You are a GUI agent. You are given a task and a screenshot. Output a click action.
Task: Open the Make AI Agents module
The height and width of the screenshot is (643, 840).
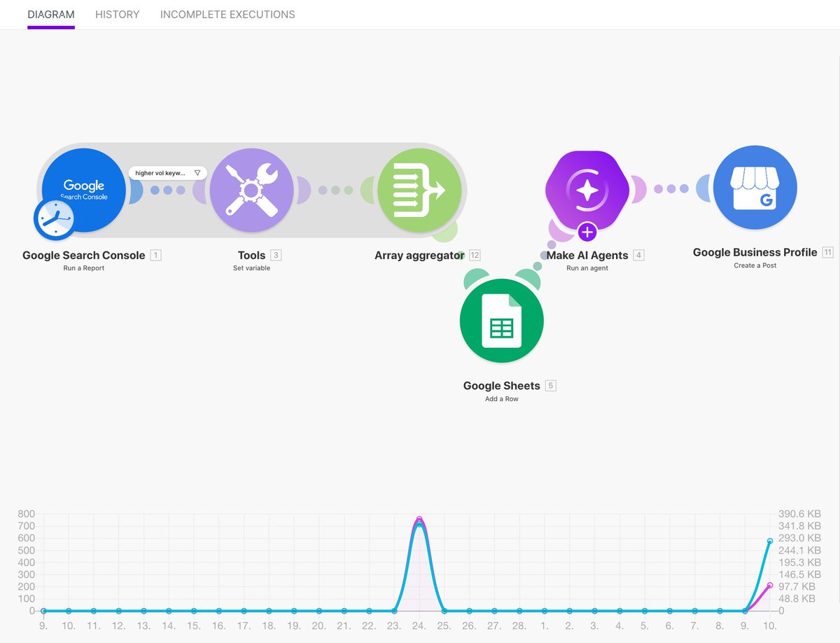pyautogui.click(x=587, y=190)
